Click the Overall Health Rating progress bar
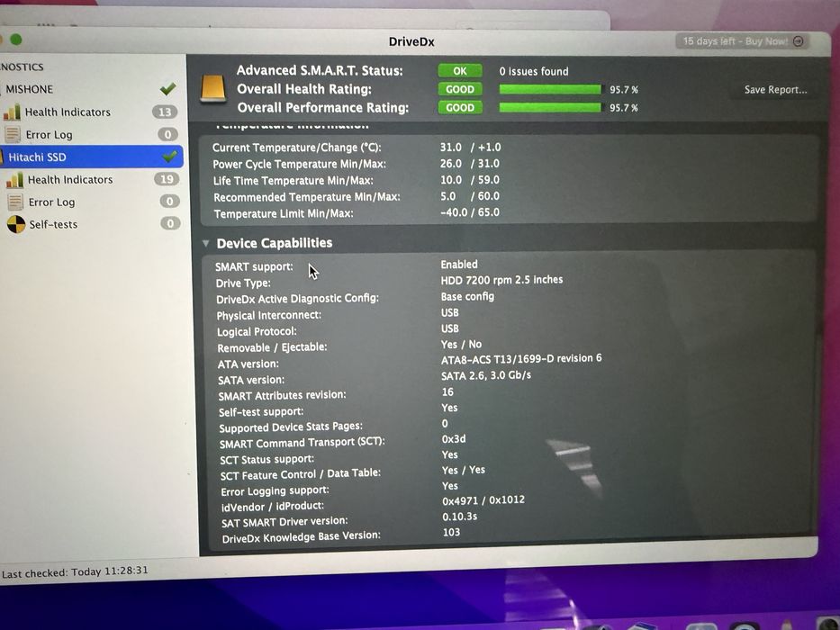840x630 pixels. 550,89
